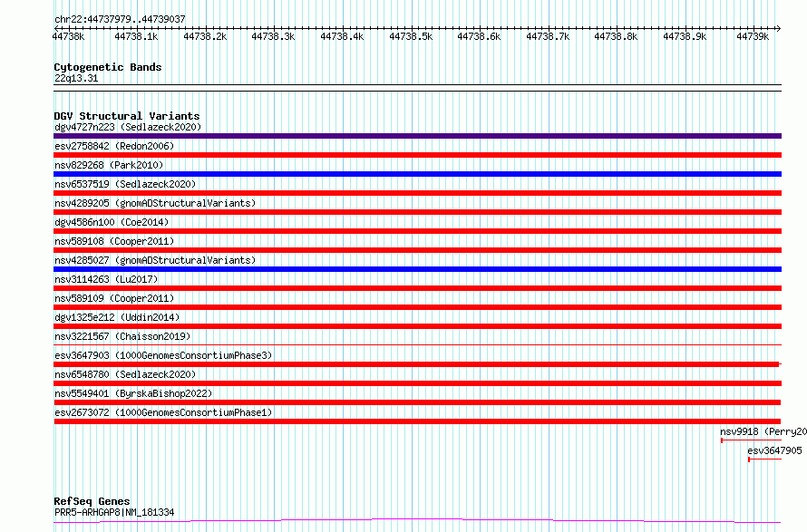Viewport: 807px width, 532px height.
Task: Open esv2673072 (1000GenomesConsortiumPhase1) variant
Action: pyautogui.click(x=163, y=412)
